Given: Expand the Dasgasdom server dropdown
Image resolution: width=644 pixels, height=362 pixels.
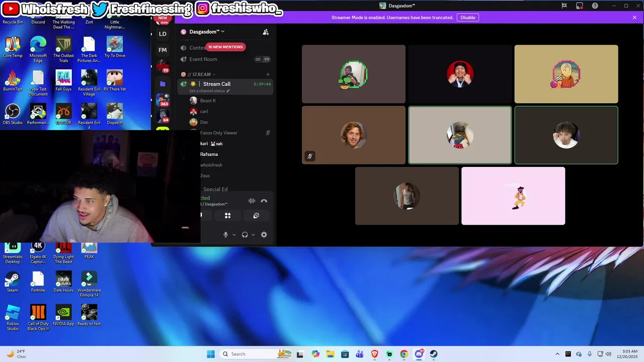Looking at the screenshot, I should click(206, 32).
